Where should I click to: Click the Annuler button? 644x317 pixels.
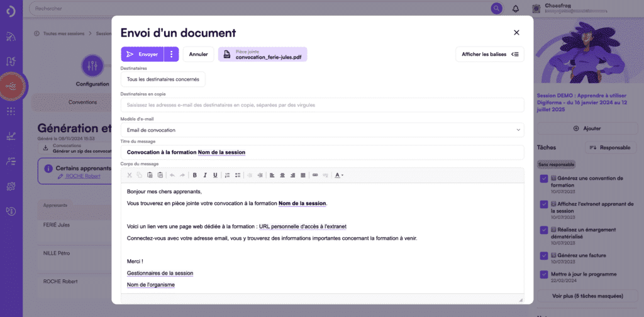[198, 54]
